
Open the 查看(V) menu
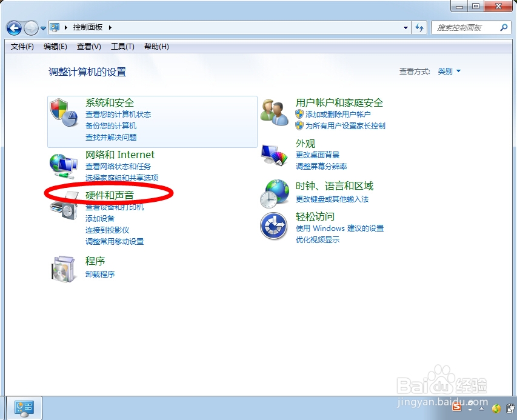tap(88, 47)
